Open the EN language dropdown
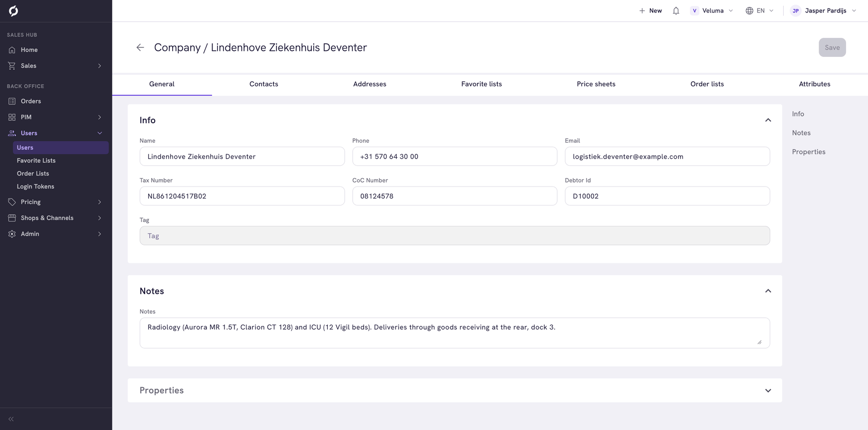The width and height of the screenshot is (868, 430). coord(760,10)
